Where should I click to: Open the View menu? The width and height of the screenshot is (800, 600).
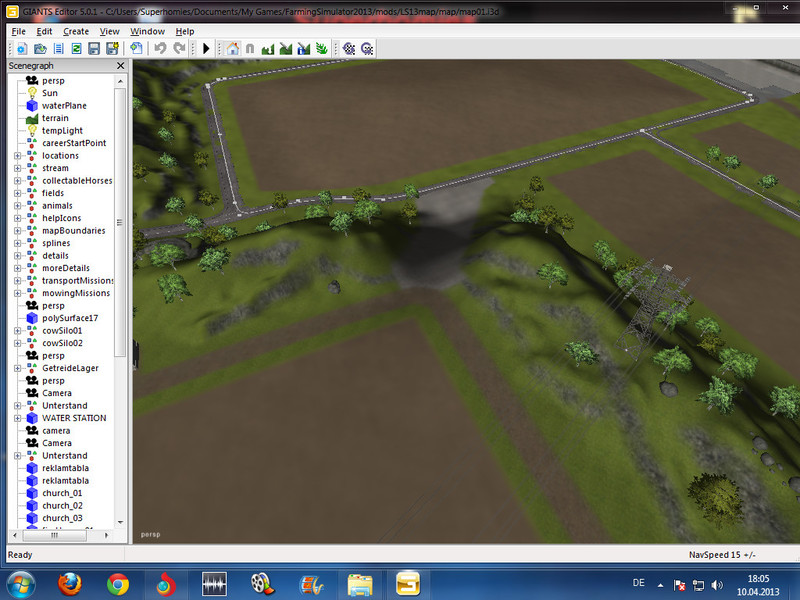109,32
